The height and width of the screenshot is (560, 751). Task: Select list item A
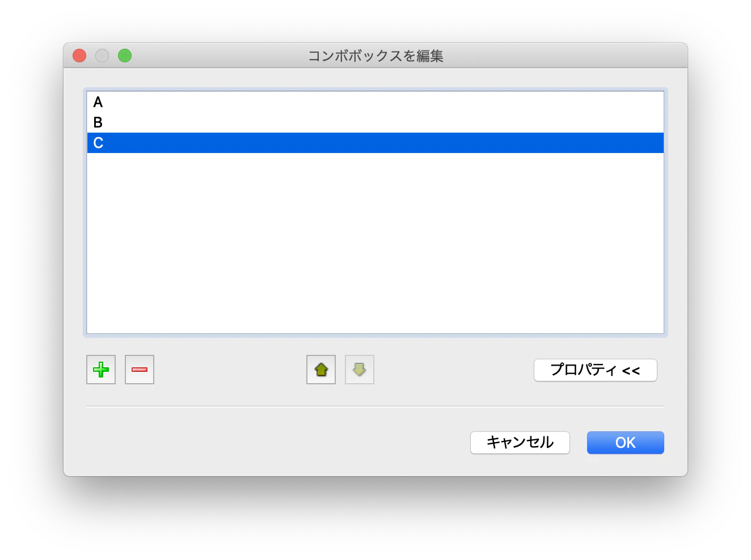pyautogui.click(x=375, y=102)
